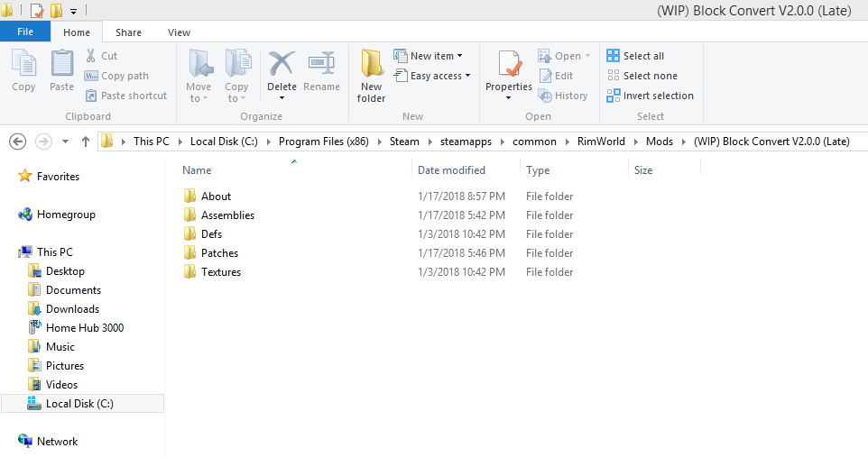Sort by the Type column header

click(x=538, y=169)
